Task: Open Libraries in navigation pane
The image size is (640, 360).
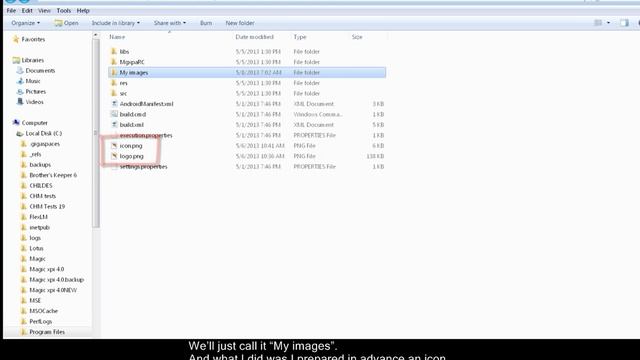Action: 33,60
